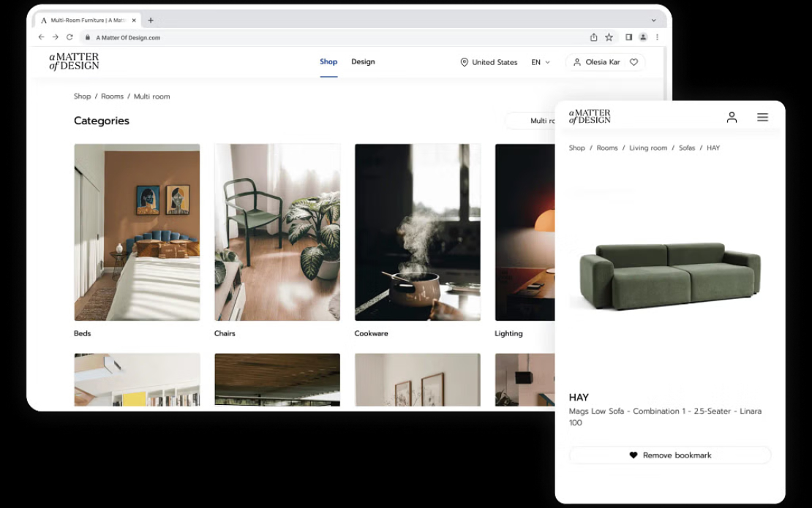
Task: Open the hamburger menu in mobile window
Action: (x=762, y=118)
